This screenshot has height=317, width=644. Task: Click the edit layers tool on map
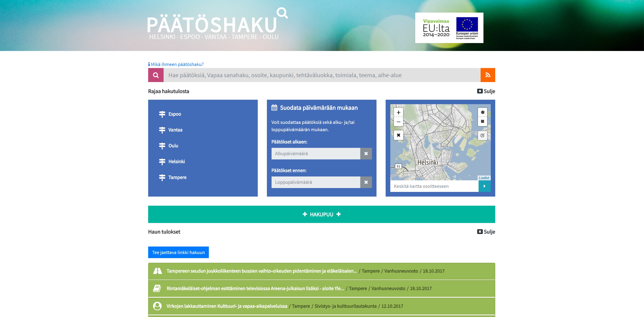click(482, 135)
